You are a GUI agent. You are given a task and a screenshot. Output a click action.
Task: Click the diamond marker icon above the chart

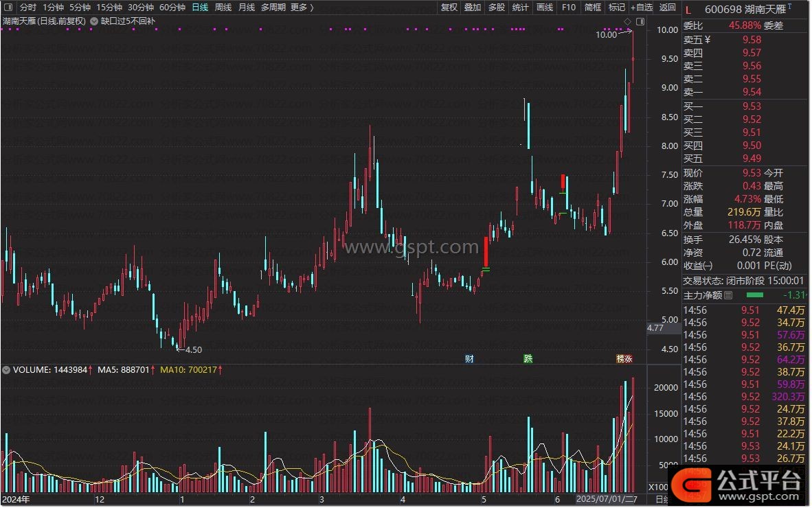pyautogui.click(x=628, y=22)
